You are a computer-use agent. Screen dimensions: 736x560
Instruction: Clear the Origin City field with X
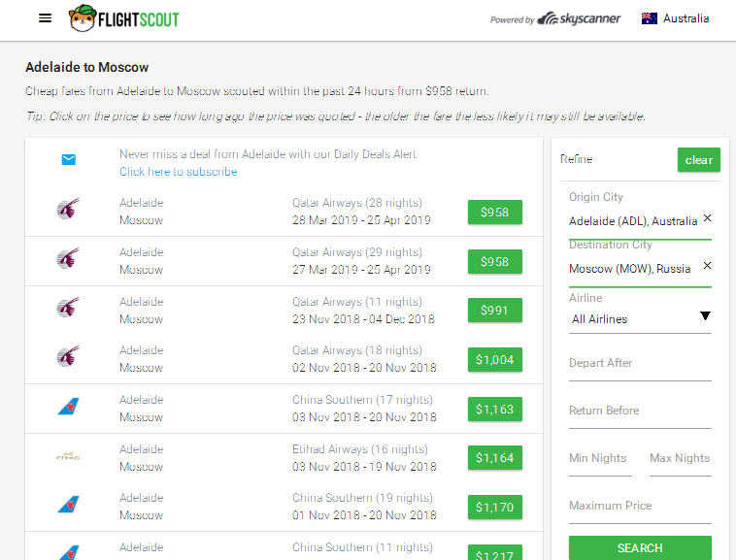pyautogui.click(x=707, y=218)
